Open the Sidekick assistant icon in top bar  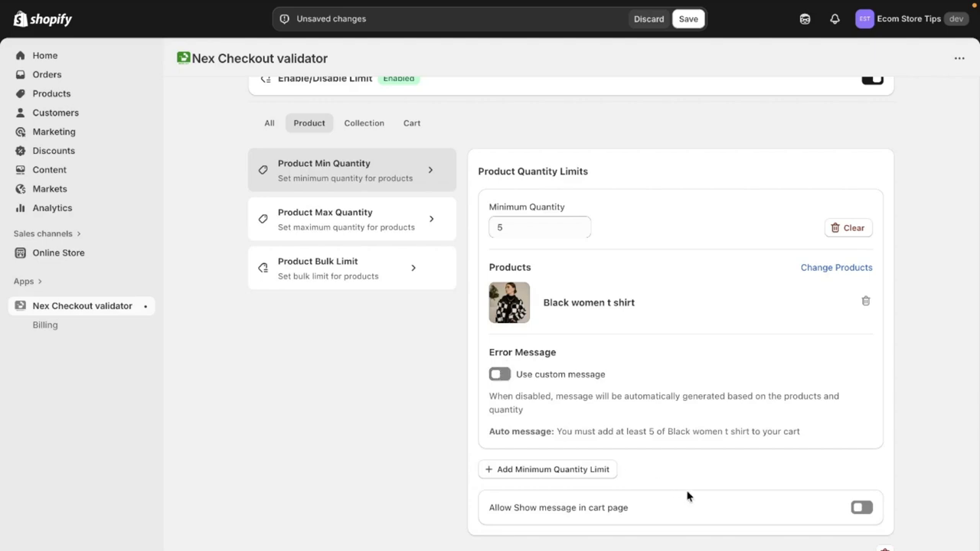[805, 19]
